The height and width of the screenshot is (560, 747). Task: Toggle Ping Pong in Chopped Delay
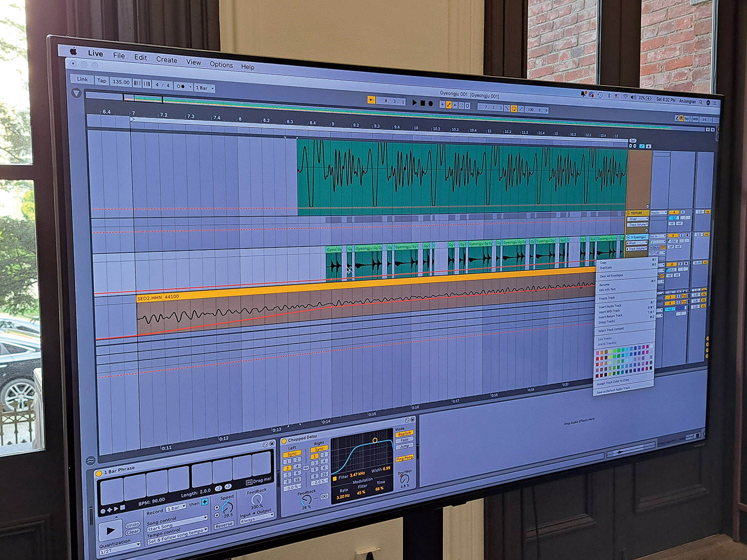(405, 458)
